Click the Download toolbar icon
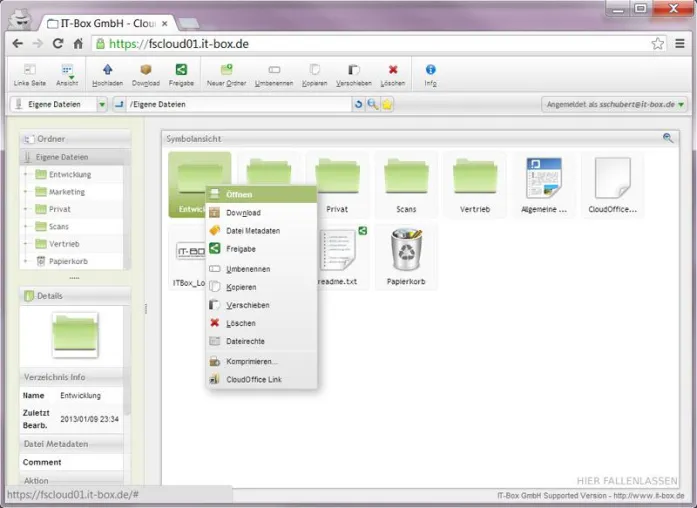This screenshot has height=508, width=697. click(146, 75)
